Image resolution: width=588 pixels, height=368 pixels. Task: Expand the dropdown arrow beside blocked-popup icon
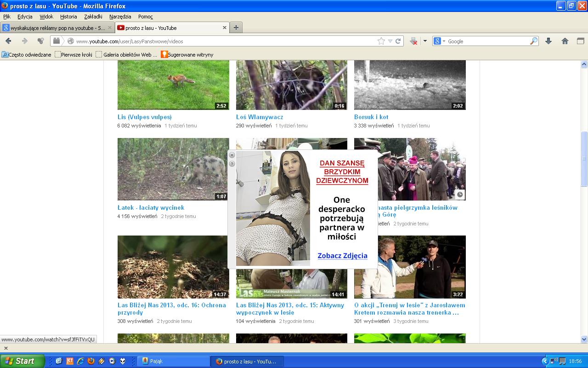(x=425, y=41)
